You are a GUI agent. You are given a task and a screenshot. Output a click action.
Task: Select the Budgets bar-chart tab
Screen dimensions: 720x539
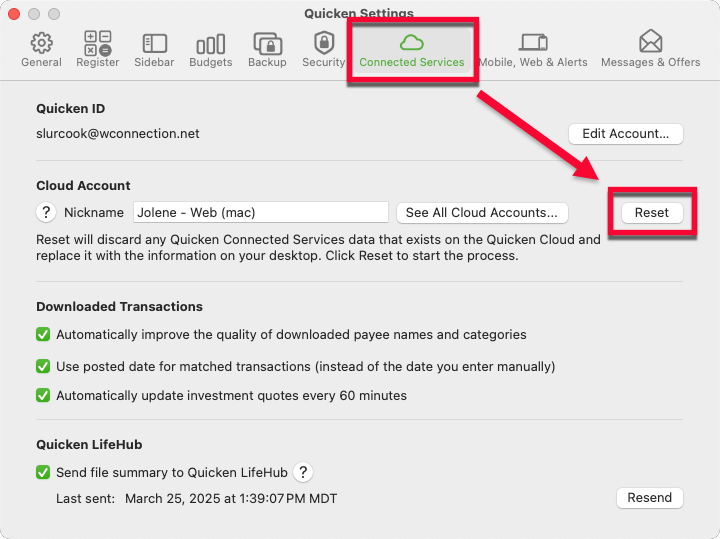(x=211, y=50)
